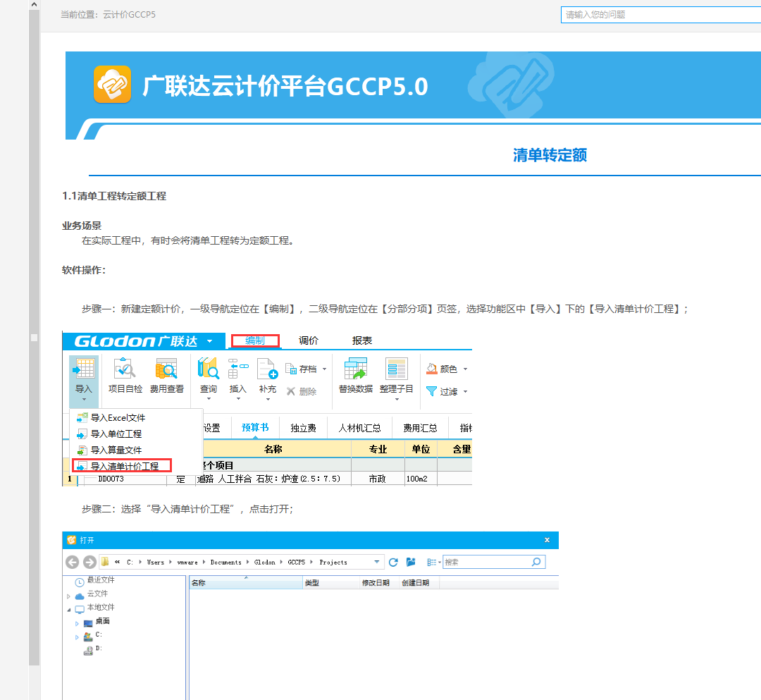
Task: Click the new folder icon in the 打开 dialog
Action: pyautogui.click(x=411, y=562)
